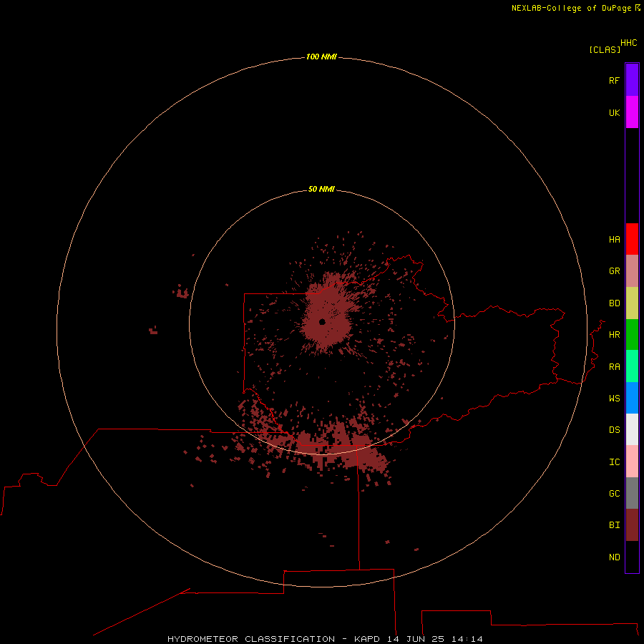The height and width of the screenshot is (644, 644).
Task: Select the BD yellow legend swatch
Action: tap(632, 303)
